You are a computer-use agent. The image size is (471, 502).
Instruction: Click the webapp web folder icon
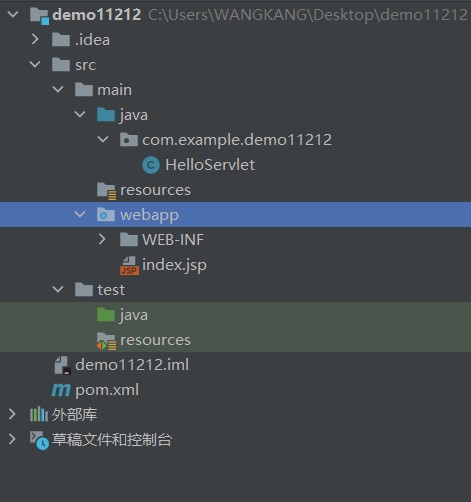pyautogui.click(x=106, y=215)
